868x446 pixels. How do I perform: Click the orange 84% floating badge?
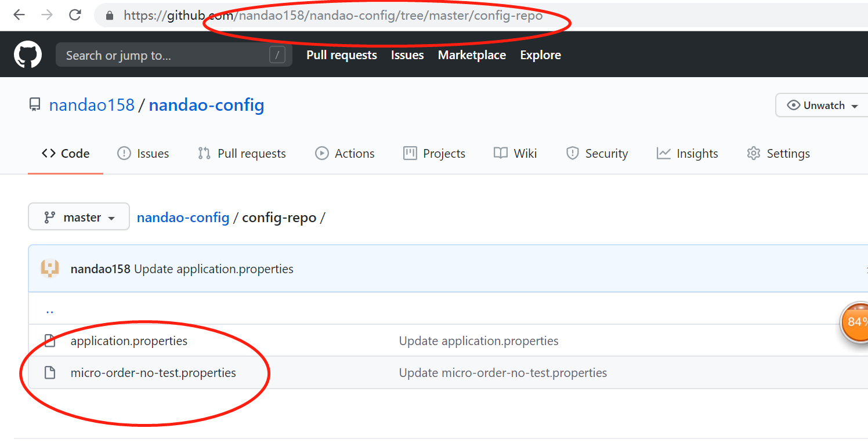[855, 321]
